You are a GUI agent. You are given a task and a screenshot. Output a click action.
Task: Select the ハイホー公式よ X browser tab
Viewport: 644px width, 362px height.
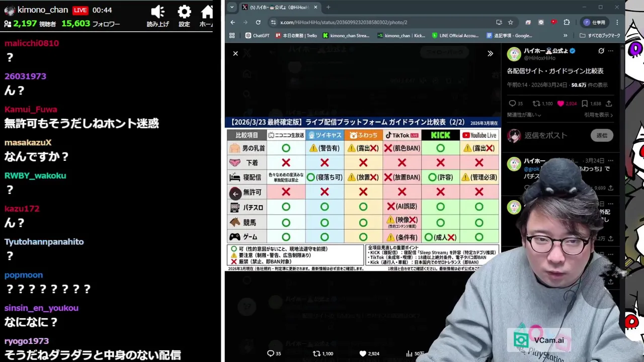279,7
